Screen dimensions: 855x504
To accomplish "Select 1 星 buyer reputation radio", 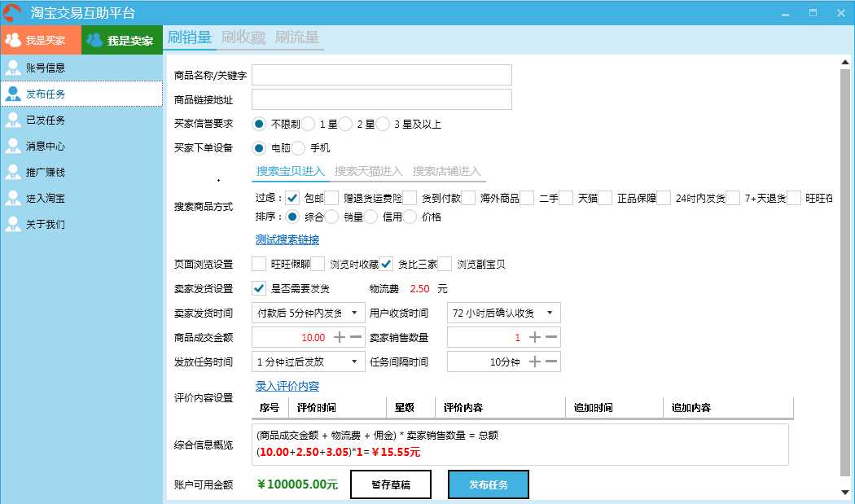I will click(x=308, y=124).
